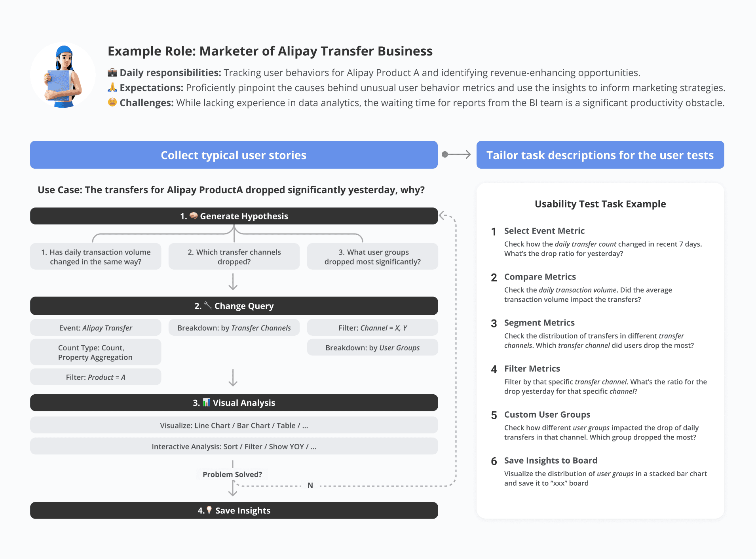Viewport: 756px width, 559px height.
Task: Select the Tailor task descriptions header
Action: point(600,155)
